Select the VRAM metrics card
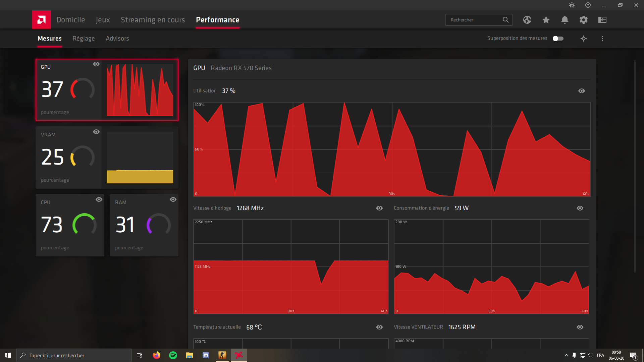This screenshot has height=362, width=644. click(107, 158)
